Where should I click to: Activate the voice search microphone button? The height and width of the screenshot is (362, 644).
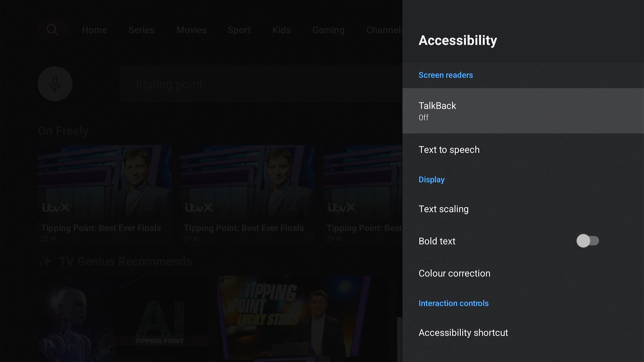55,84
